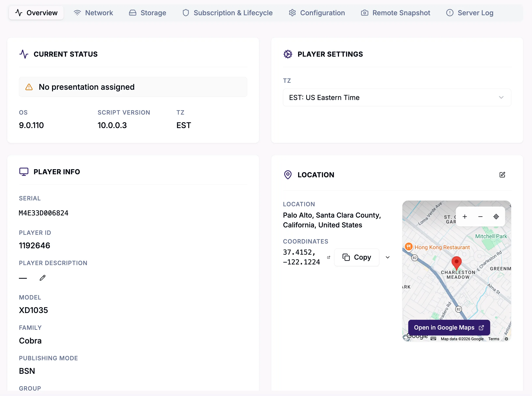Go to Subscription & Lifecycle tab
Viewport: 532px width, 396px height.
click(227, 13)
